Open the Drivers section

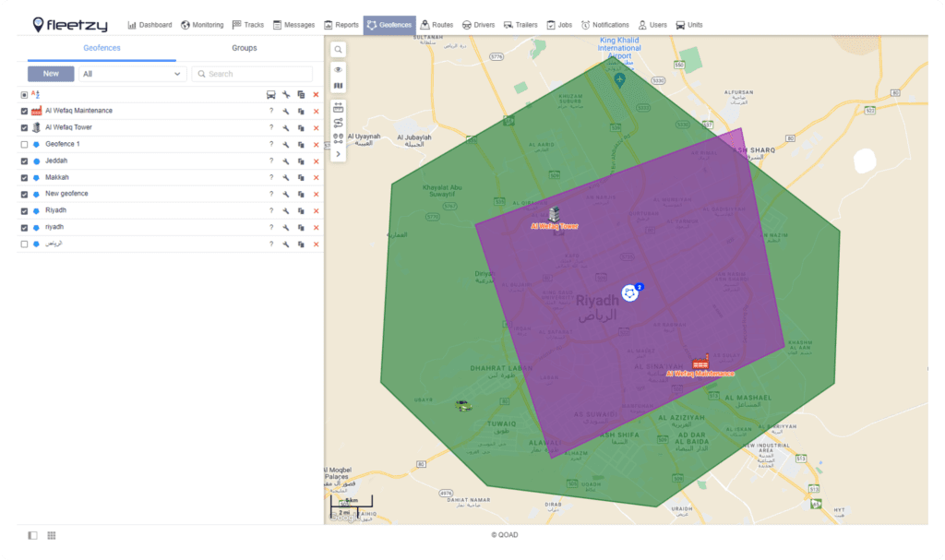click(x=478, y=25)
